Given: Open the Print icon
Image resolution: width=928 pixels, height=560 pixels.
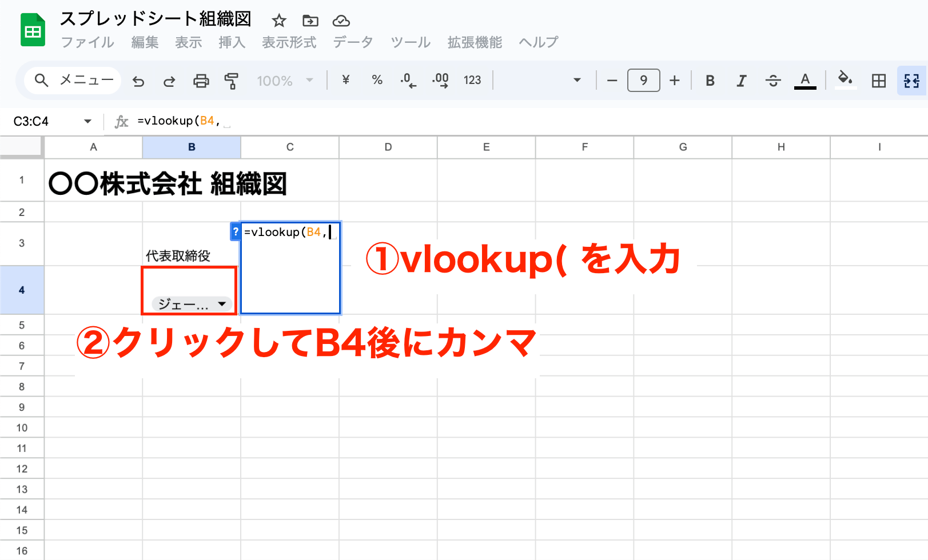Looking at the screenshot, I should tap(201, 81).
